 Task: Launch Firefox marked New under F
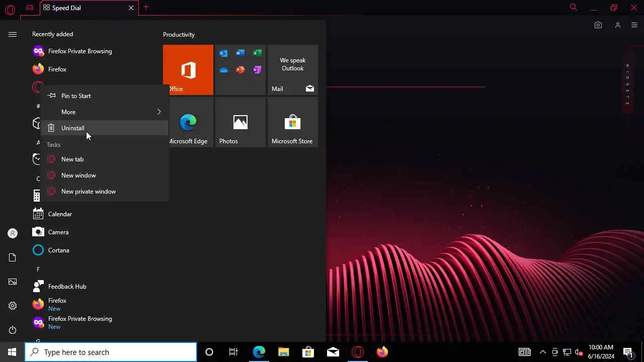(x=50, y=305)
